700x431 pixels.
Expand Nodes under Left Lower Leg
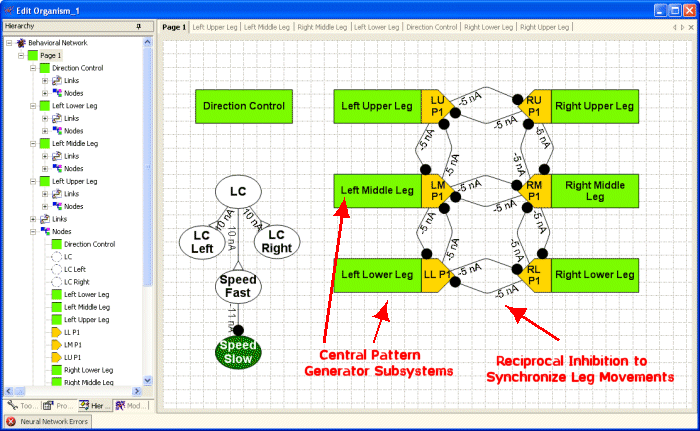point(44,130)
